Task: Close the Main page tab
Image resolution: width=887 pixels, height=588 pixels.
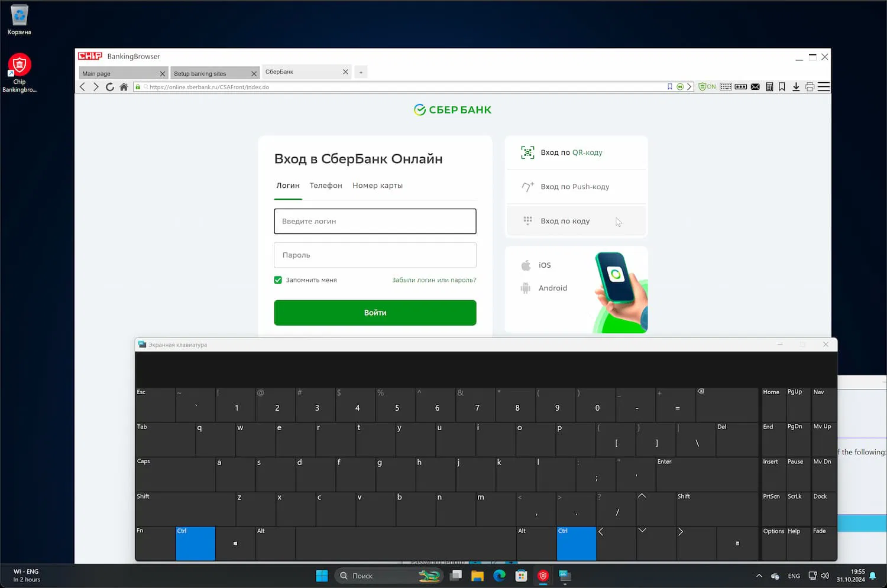Action: (x=163, y=74)
